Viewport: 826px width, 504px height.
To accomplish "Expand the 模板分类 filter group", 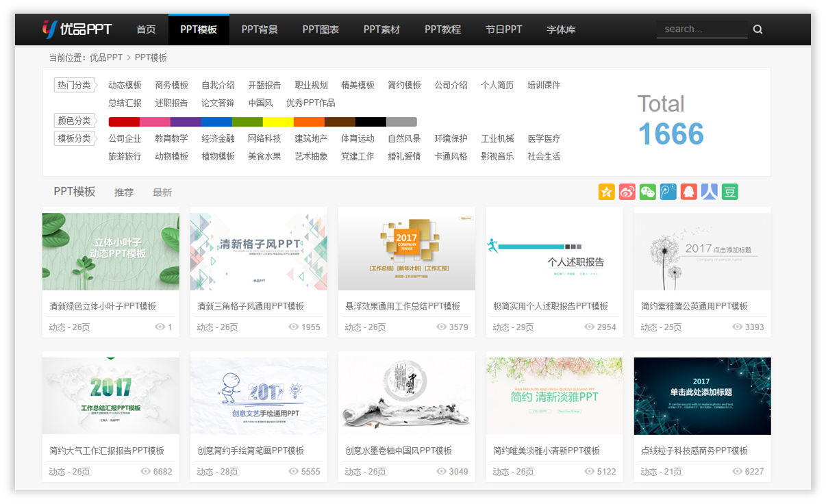I will (74, 138).
